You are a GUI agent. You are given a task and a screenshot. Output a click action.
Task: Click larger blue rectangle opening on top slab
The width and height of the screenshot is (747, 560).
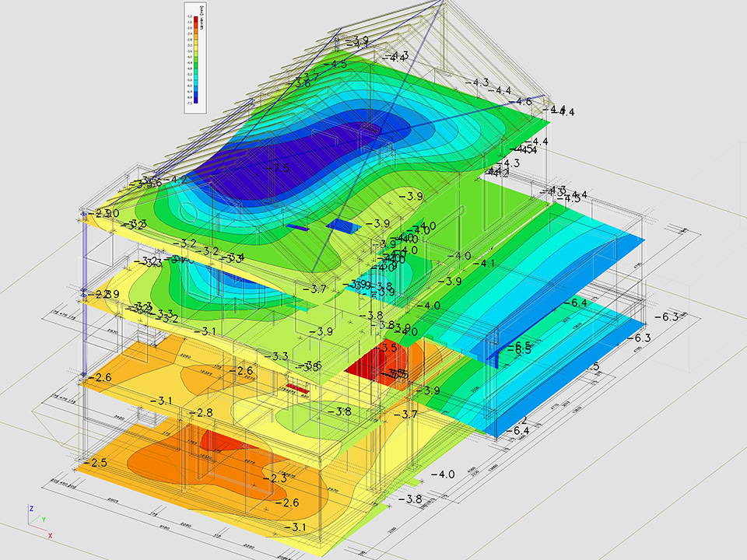(x=342, y=226)
